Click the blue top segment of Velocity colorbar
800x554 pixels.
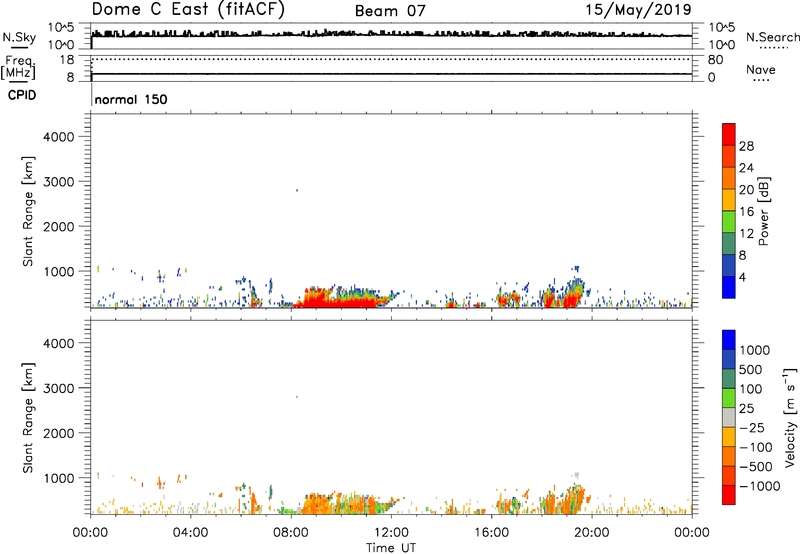point(729,340)
